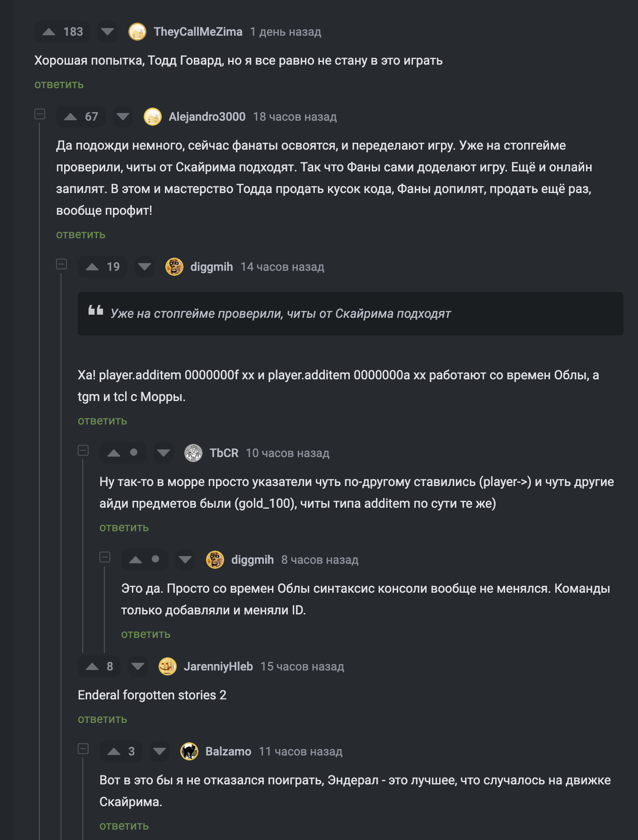Reply to TheyCallMeZima's comment
This screenshot has height=840, width=638.
click(59, 85)
